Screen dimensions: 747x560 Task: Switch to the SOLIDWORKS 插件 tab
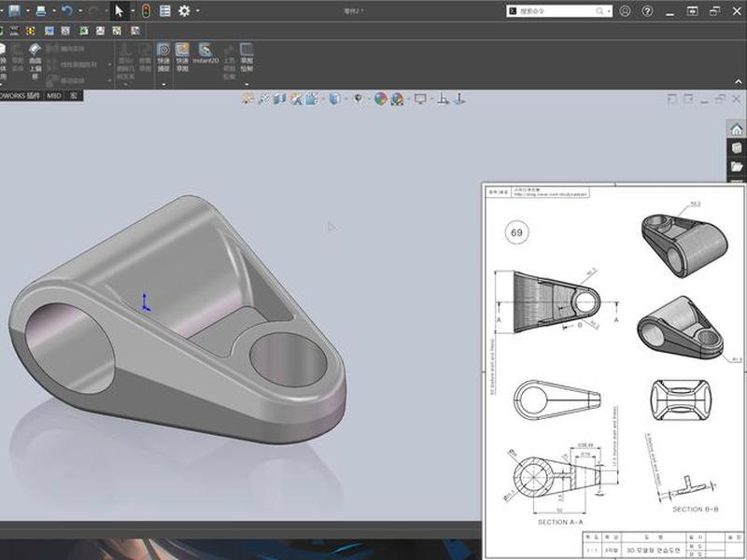click(x=21, y=96)
